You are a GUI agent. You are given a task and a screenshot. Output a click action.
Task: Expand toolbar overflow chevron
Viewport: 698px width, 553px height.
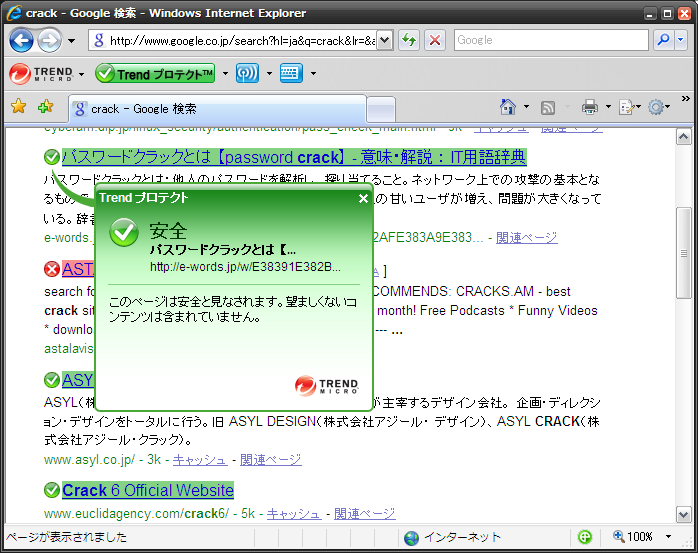(686, 99)
